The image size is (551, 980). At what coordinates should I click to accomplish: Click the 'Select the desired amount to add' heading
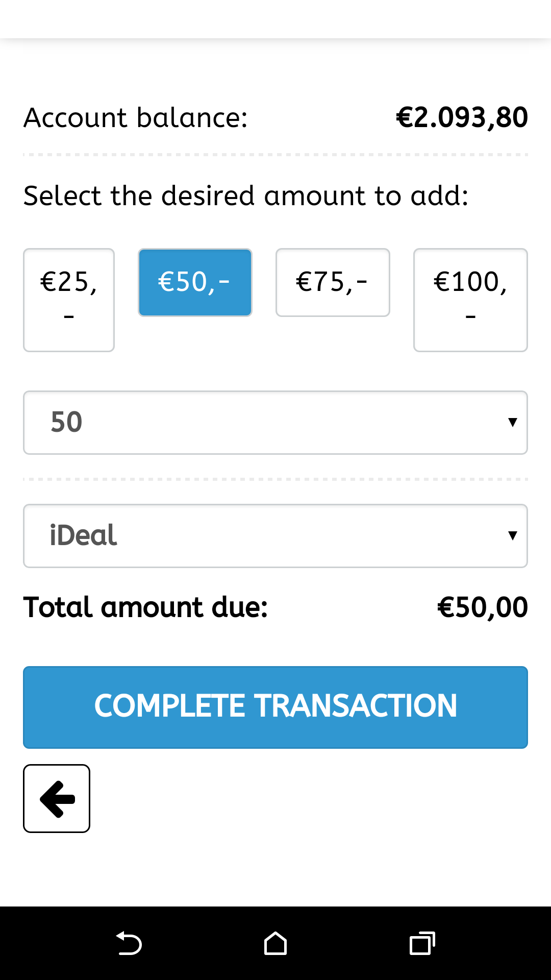pos(246,196)
